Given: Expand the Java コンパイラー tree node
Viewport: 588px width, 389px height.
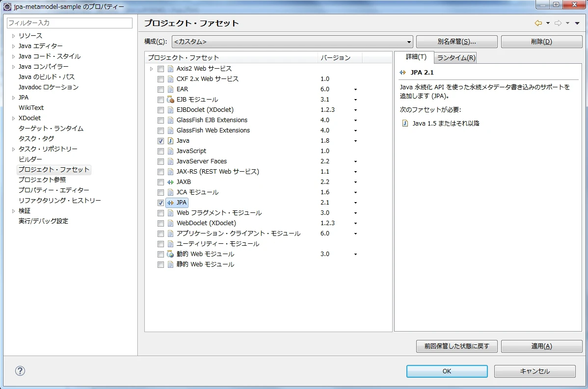Looking at the screenshot, I should pos(13,67).
